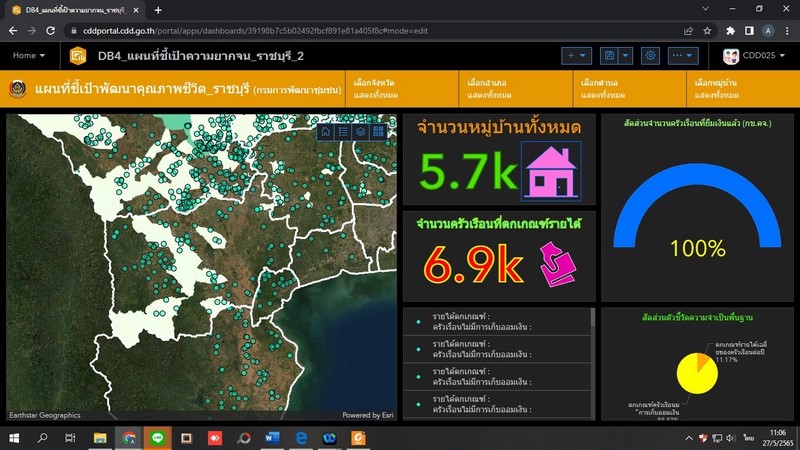Go back in browser history

point(13,31)
